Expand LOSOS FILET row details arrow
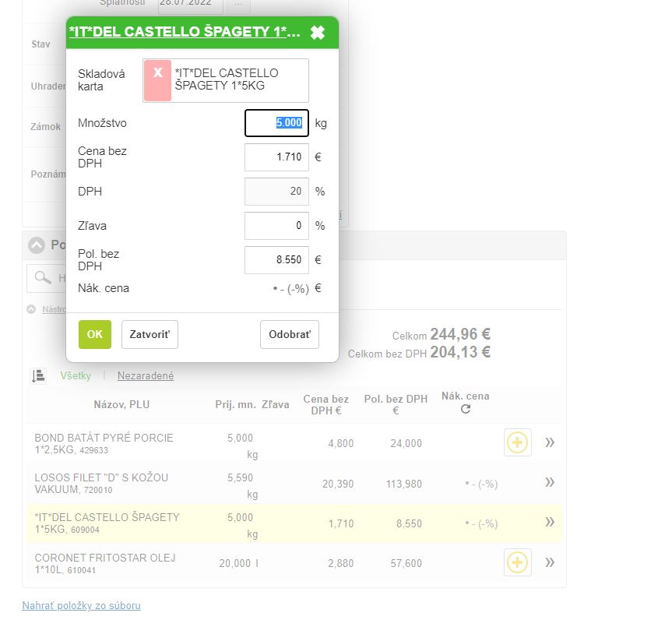The height and width of the screenshot is (634, 672). 550,483
